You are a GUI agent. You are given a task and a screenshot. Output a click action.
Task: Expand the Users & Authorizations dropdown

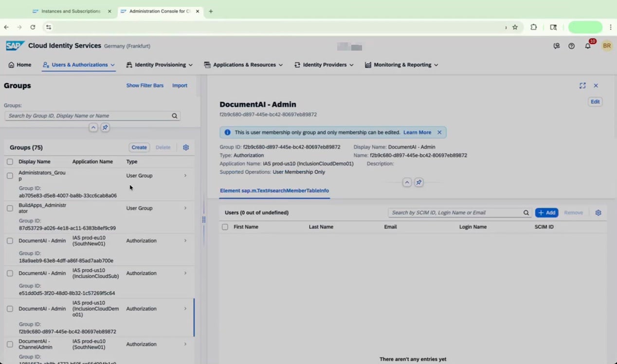tap(79, 65)
